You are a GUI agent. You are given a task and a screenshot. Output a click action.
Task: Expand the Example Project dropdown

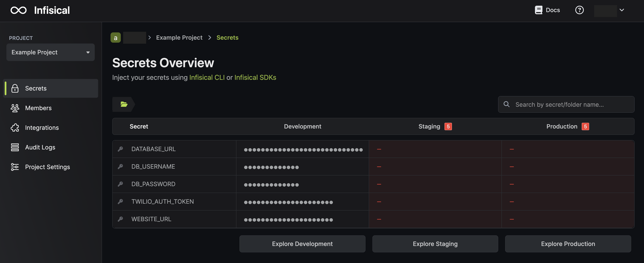click(51, 52)
